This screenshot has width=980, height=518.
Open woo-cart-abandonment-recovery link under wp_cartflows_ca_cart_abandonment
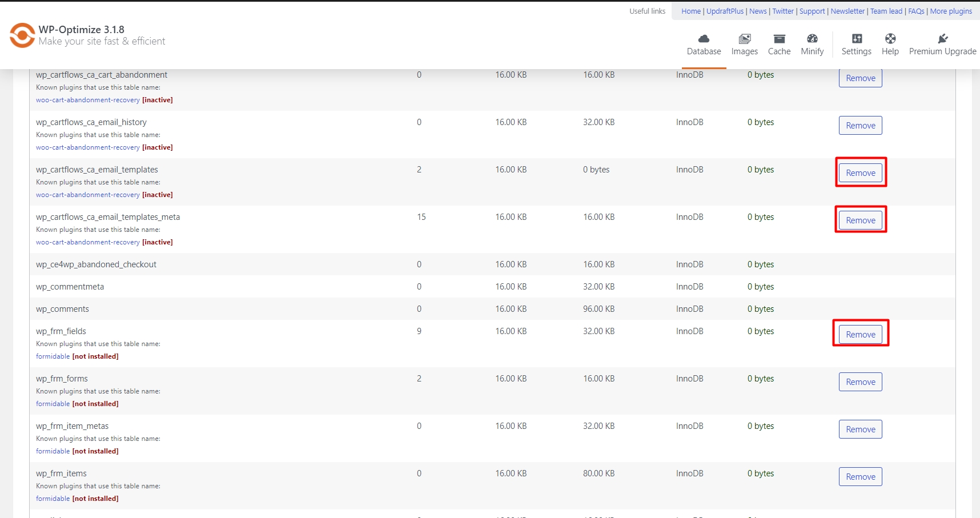(88, 100)
